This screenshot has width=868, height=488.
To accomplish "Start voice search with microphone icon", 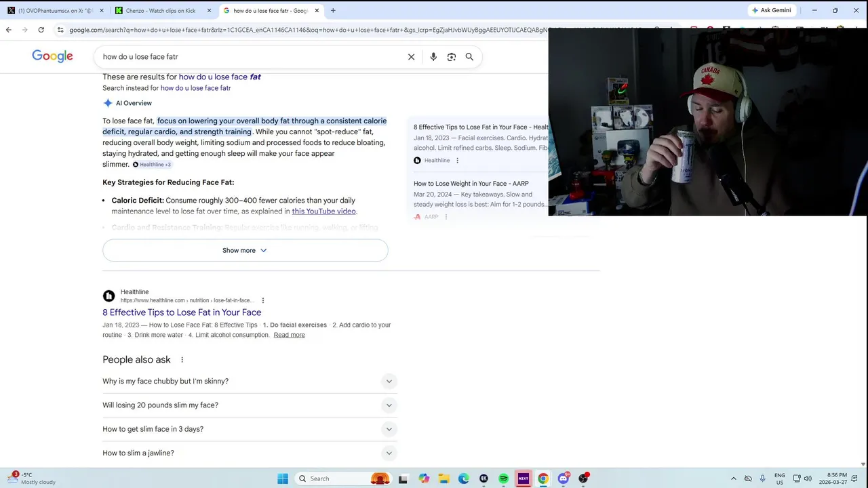I will tap(433, 57).
